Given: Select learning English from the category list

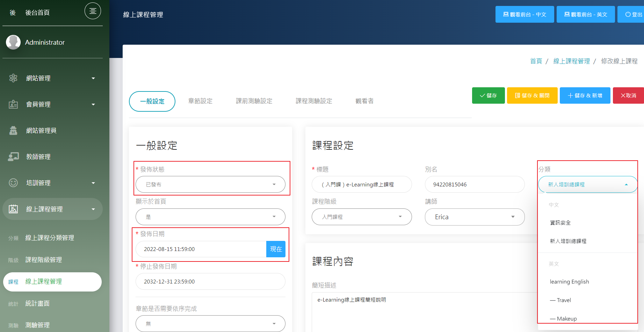Looking at the screenshot, I should point(569,281).
